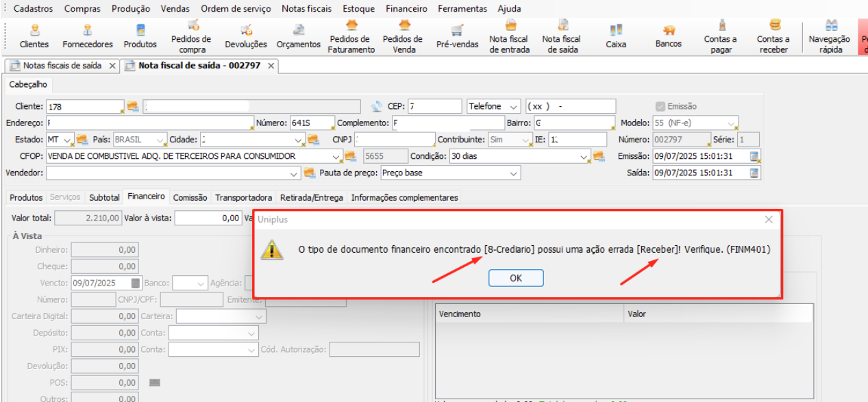Open the Estado dropdown showing MT
This screenshot has width=868, height=402.
tap(67, 140)
